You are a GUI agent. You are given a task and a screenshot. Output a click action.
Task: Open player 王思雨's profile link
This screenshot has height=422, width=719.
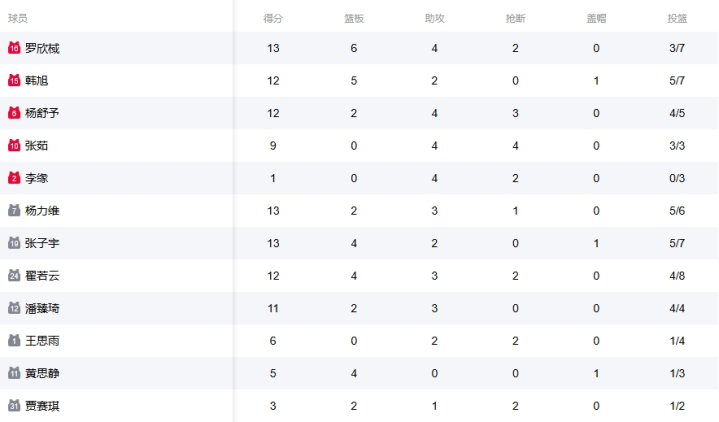pyautogui.click(x=42, y=341)
